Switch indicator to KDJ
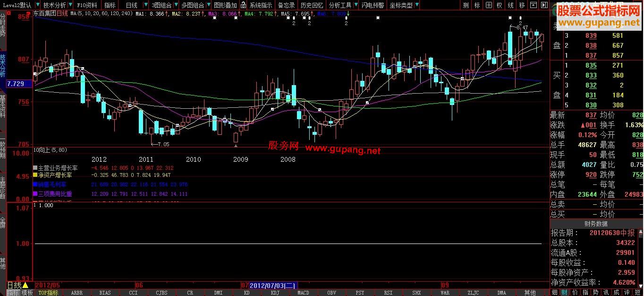644x296 pixels. (275, 293)
